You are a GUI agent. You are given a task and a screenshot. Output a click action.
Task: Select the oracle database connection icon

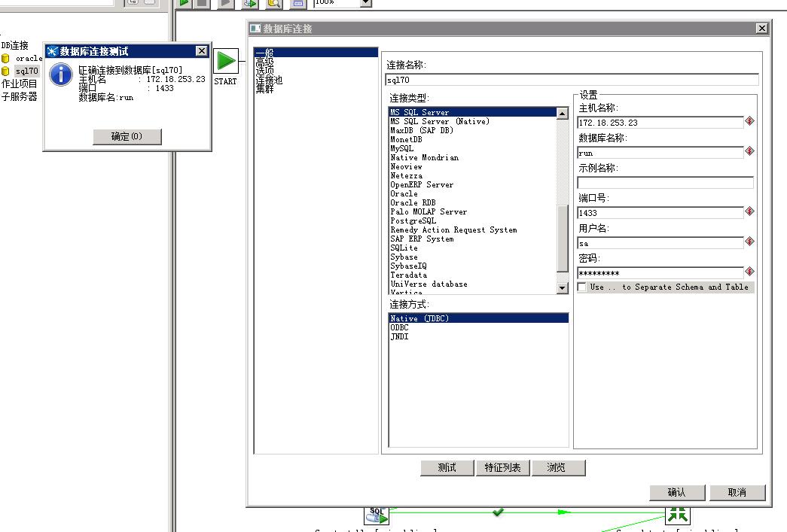coord(6,58)
